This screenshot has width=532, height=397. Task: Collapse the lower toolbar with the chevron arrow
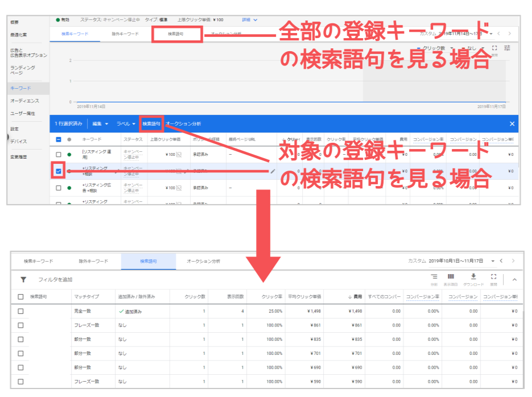tap(514, 280)
